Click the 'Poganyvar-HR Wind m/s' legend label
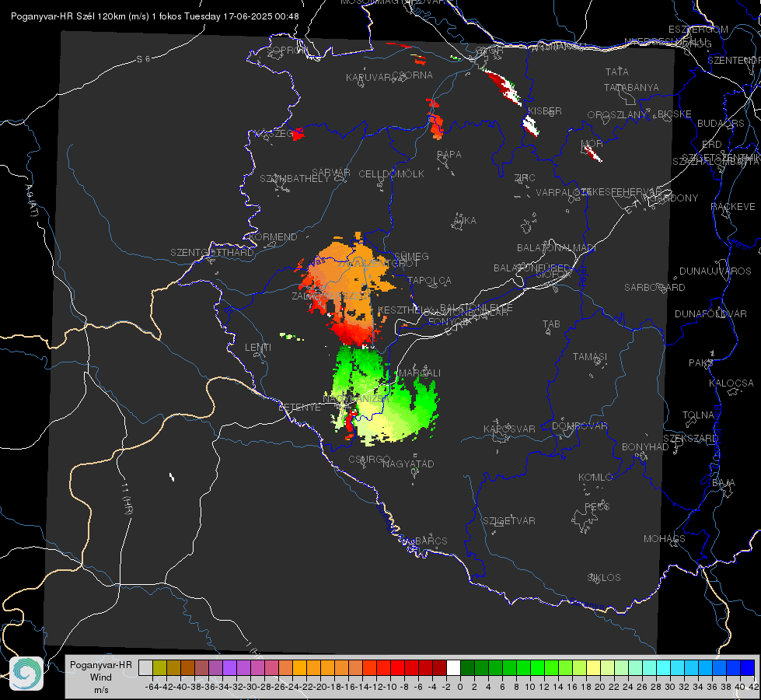This screenshot has height=700, width=761. coord(101,677)
